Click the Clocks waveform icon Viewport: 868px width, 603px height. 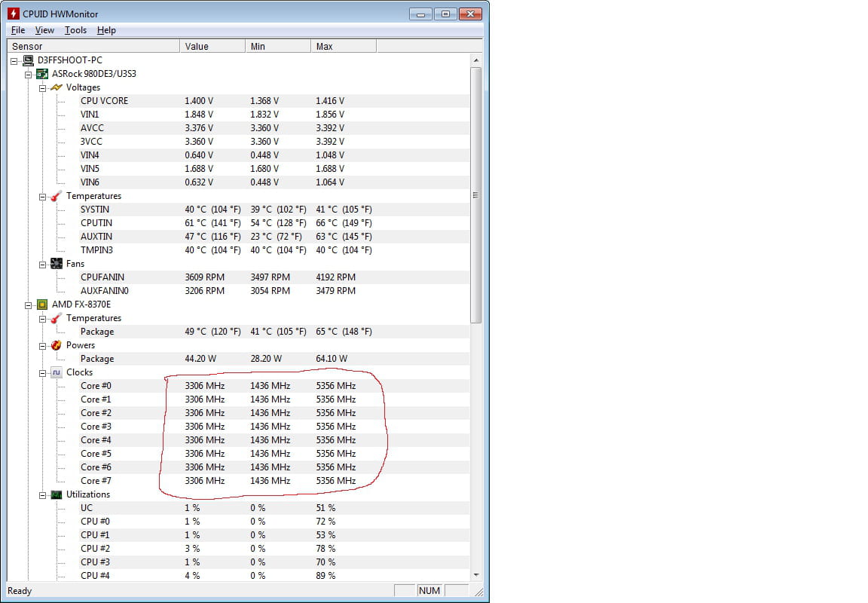[57, 372]
